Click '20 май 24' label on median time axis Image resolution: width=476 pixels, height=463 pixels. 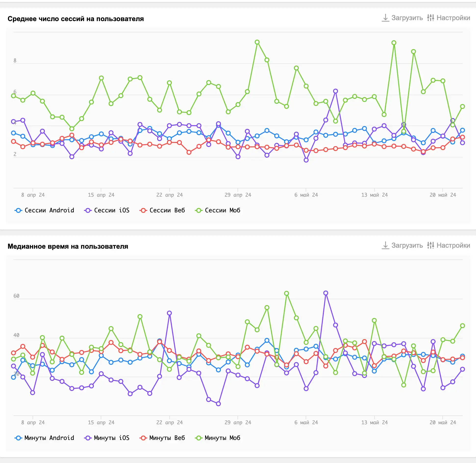click(443, 423)
